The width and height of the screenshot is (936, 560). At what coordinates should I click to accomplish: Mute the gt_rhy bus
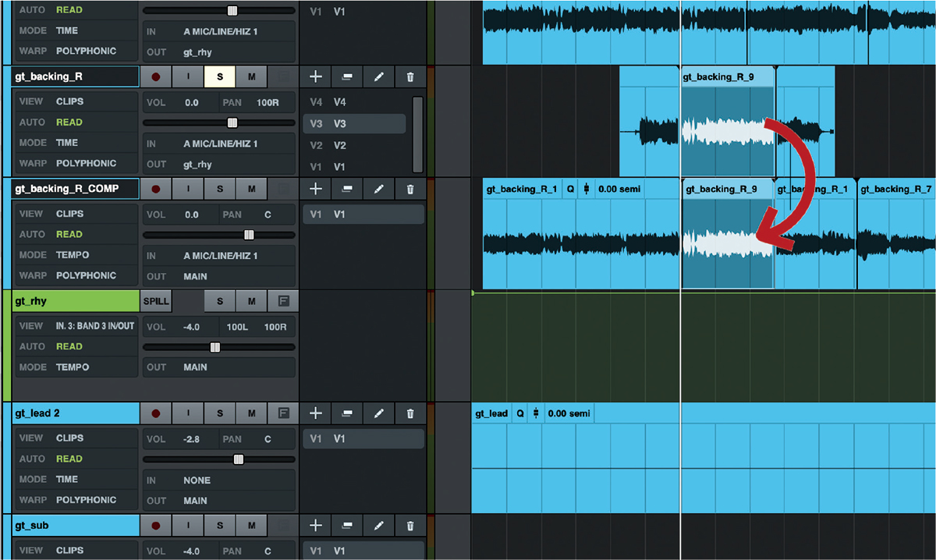(251, 301)
